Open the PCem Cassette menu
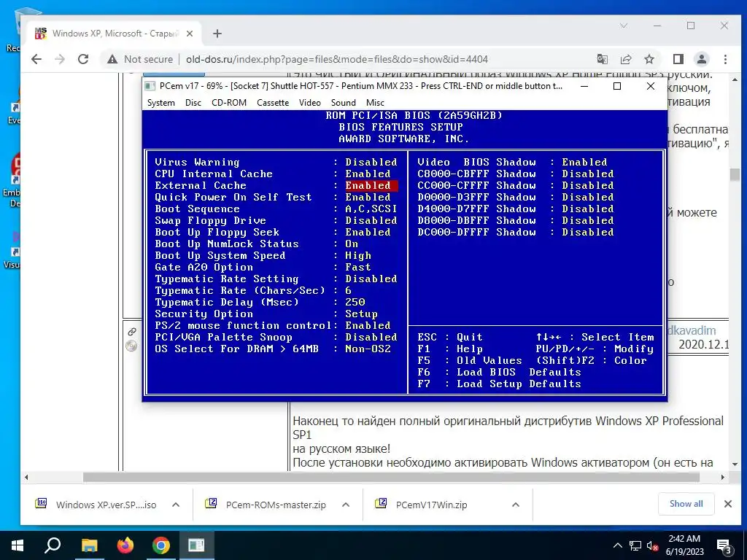This screenshot has width=747, height=560. point(273,102)
